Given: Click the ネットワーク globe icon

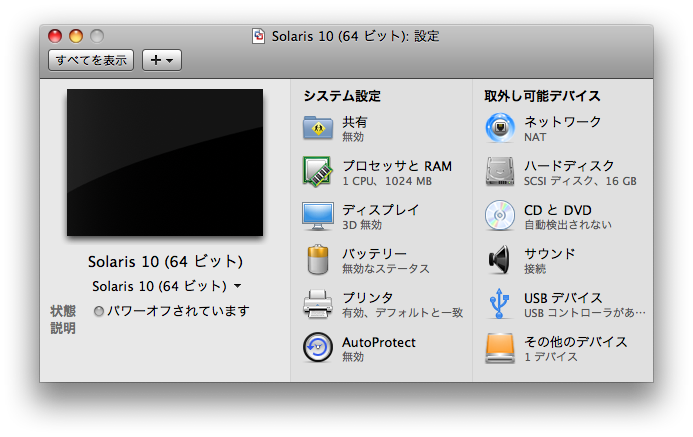Looking at the screenshot, I should click(500, 127).
